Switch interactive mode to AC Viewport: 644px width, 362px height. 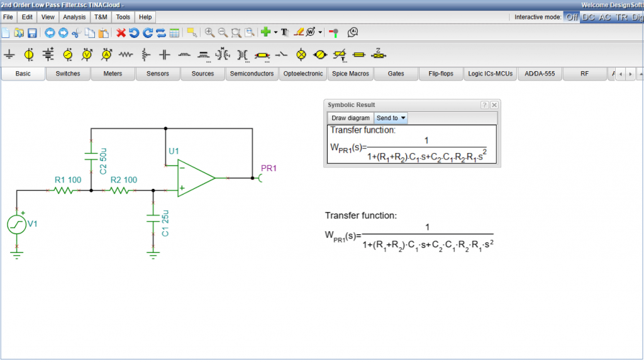pyautogui.click(x=605, y=17)
